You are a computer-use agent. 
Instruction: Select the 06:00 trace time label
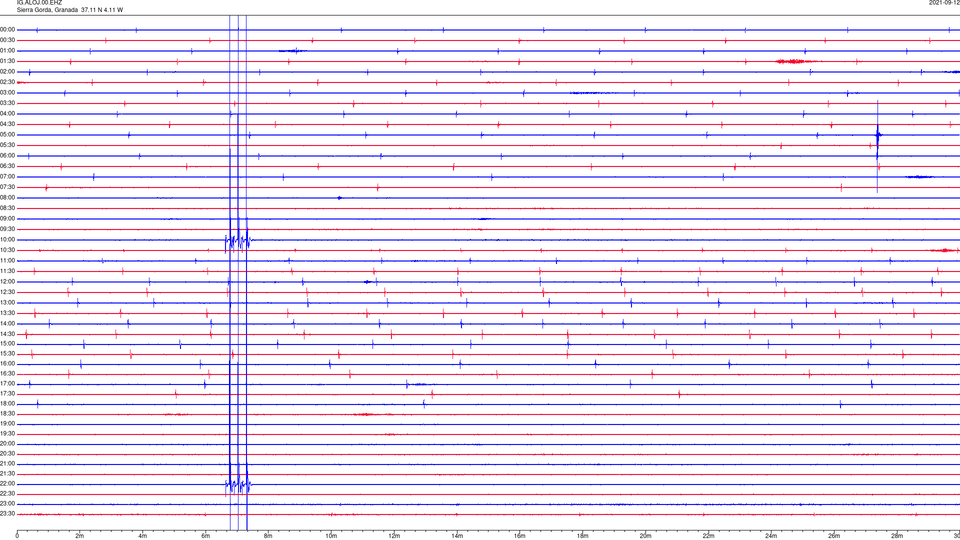click(8, 156)
